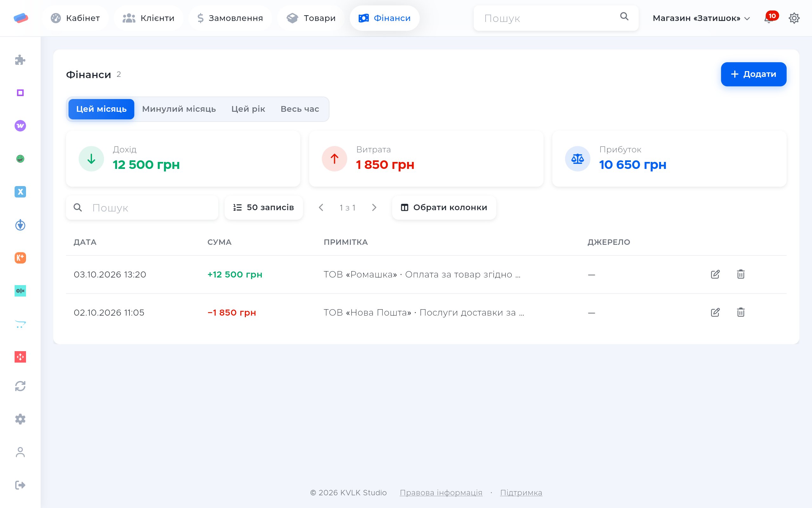
Task: Click the Витрата 1 850 грн value
Action: pos(385,165)
